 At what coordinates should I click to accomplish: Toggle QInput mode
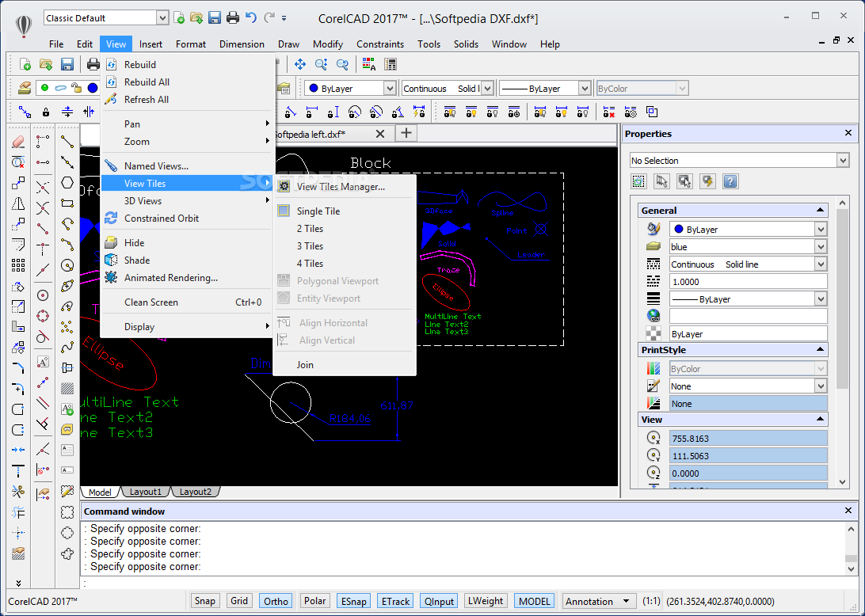(439, 601)
